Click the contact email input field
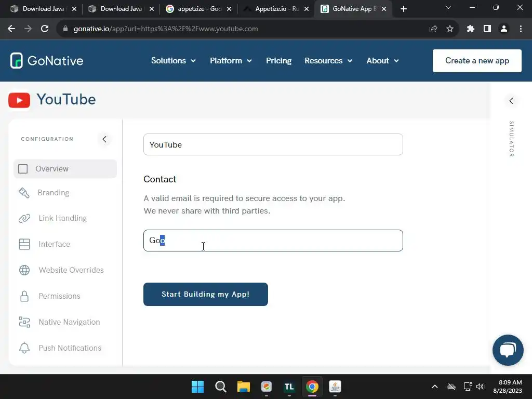The image size is (532, 399). pos(273,241)
